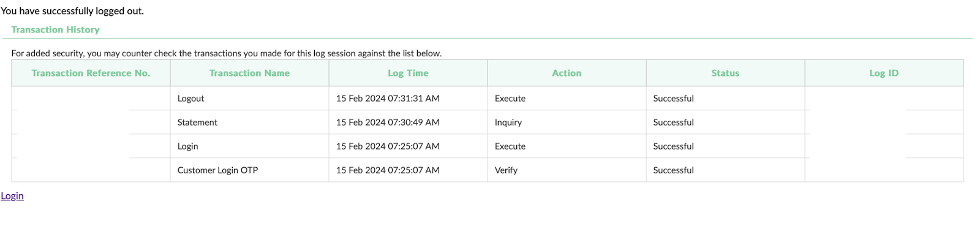The image size is (980, 242).
Task: Click the Successful status in Statement row
Action: click(x=725, y=122)
